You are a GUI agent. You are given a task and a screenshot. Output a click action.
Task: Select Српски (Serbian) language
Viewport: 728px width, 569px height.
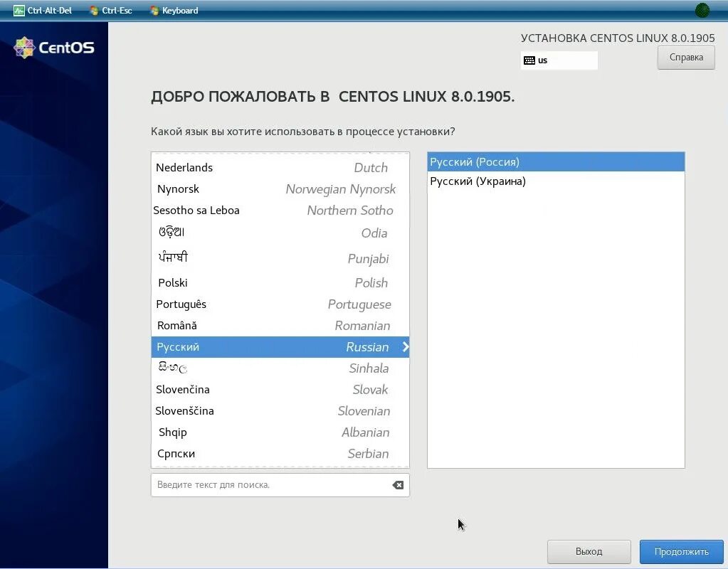click(x=280, y=454)
